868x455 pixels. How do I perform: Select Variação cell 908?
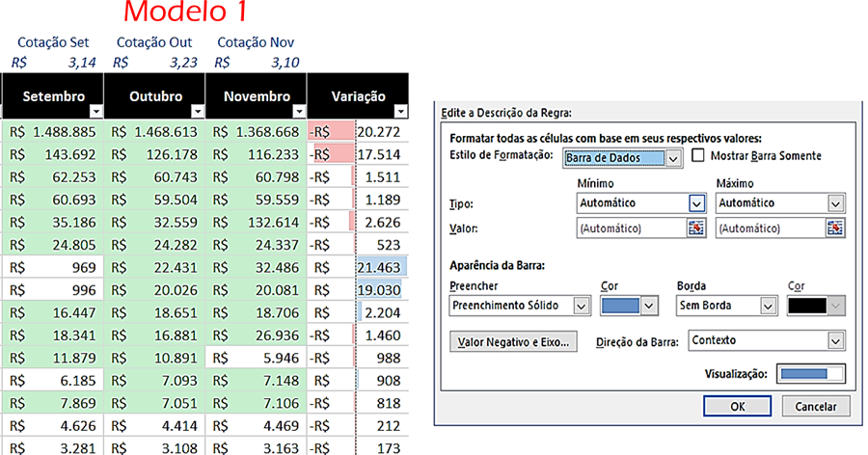coord(358,381)
